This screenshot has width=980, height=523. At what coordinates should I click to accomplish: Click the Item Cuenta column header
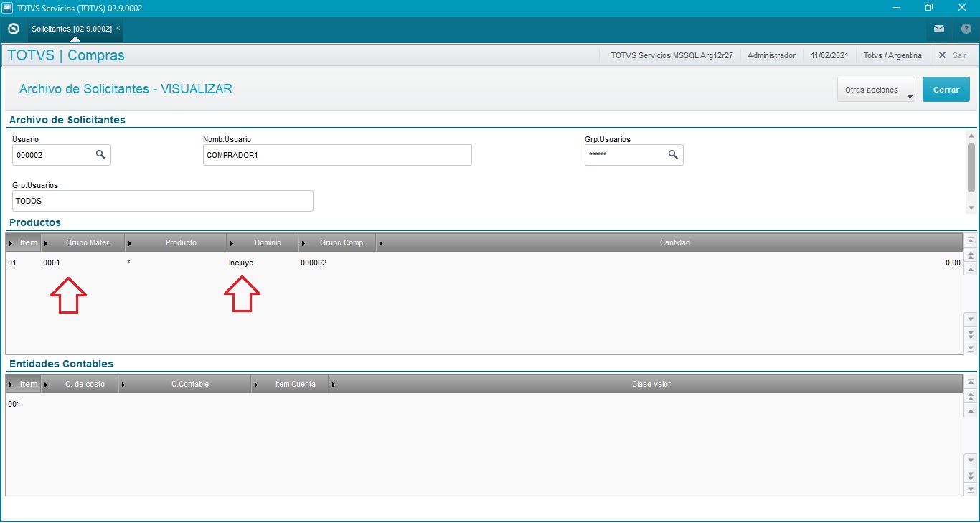coord(291,384)
